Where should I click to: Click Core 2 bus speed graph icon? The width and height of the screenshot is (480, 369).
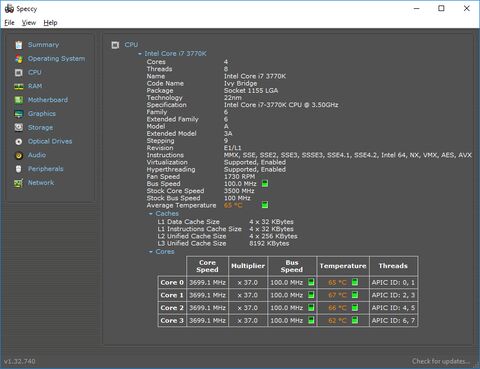click(311, 307)
